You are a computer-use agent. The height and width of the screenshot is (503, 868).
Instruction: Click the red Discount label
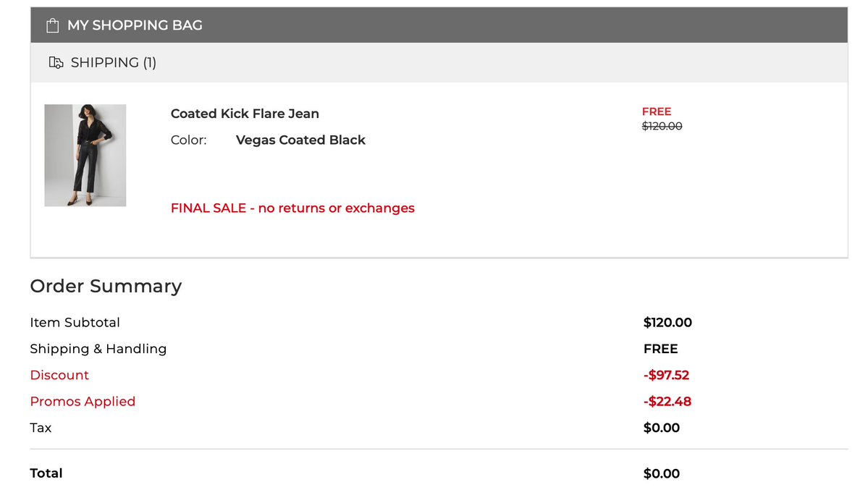(59, 375)
